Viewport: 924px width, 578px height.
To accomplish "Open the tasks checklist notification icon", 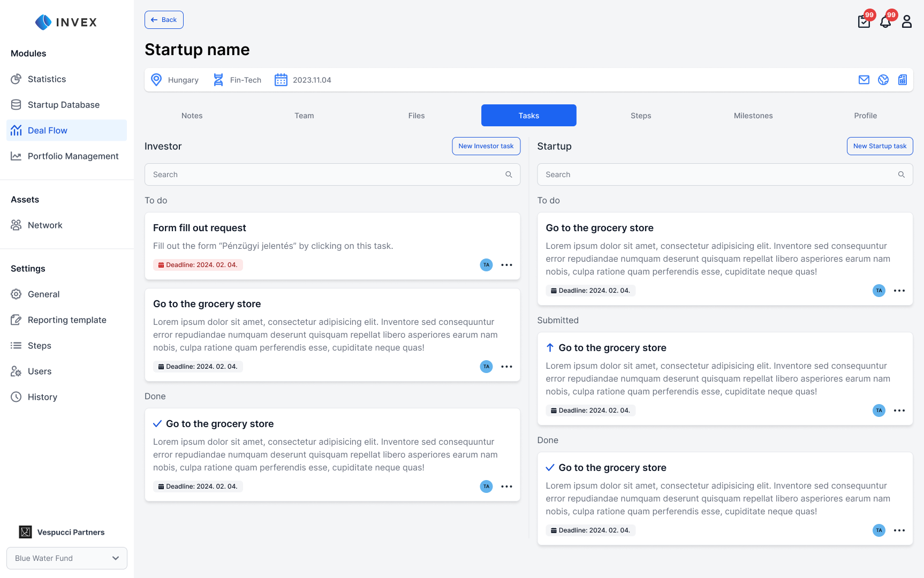I will pyautogui.click(x=864, y=22).
